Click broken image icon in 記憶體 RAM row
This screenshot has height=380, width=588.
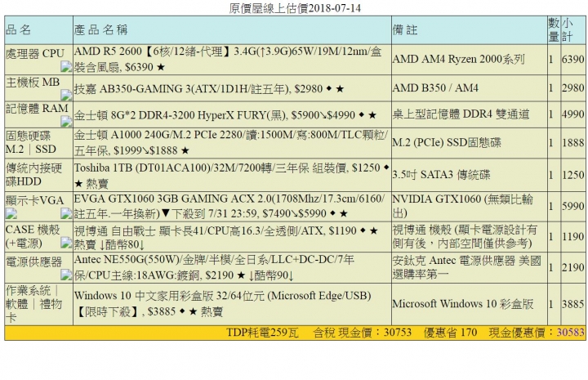click(66, 121)
